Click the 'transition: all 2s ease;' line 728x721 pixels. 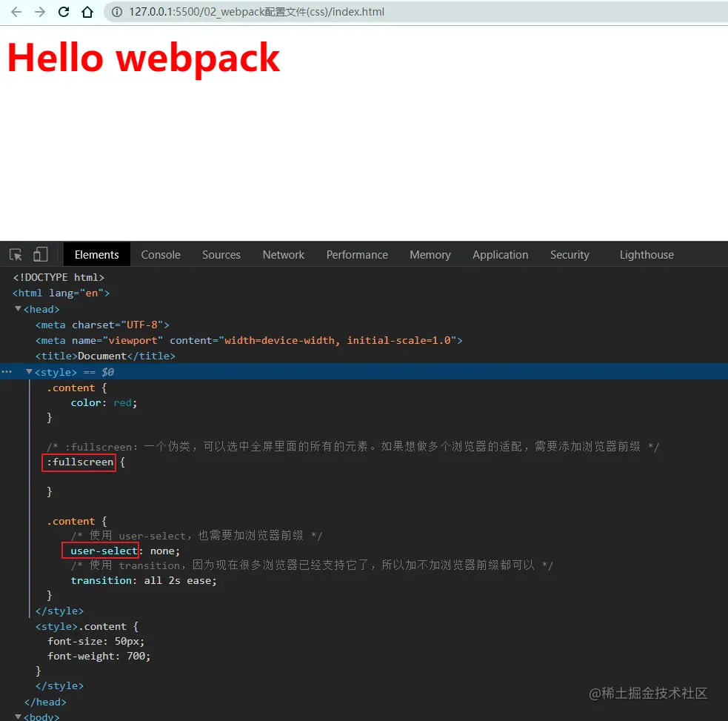point(144,581)
